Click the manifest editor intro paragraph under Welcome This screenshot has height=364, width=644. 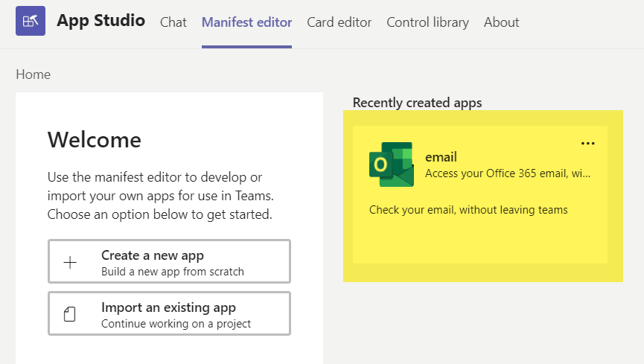click(160, 197)
